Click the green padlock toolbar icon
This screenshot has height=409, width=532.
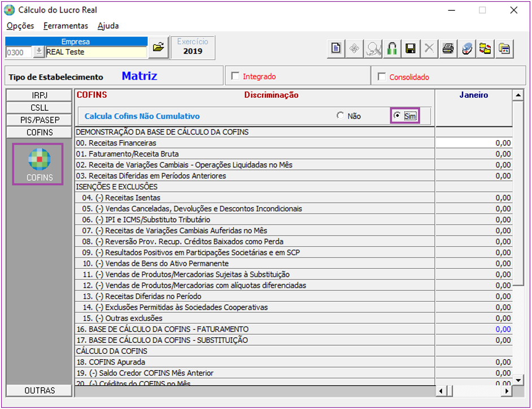pos(392,49)
